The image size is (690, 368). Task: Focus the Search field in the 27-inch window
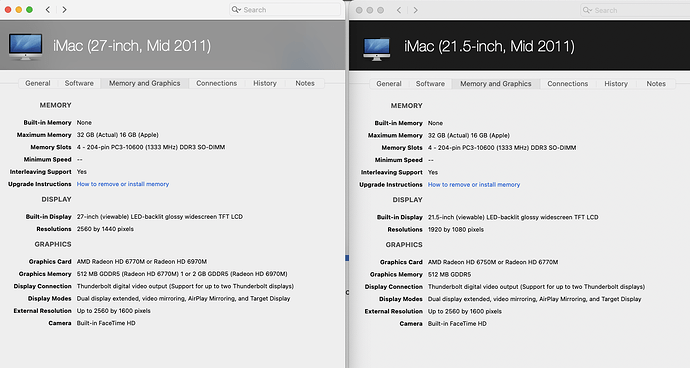(285, 10)
